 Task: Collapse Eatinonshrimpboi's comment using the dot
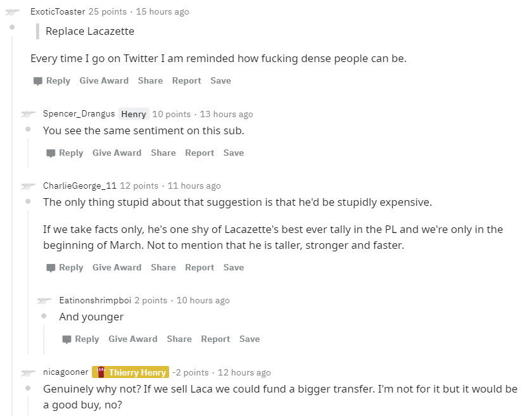[44, 316]
